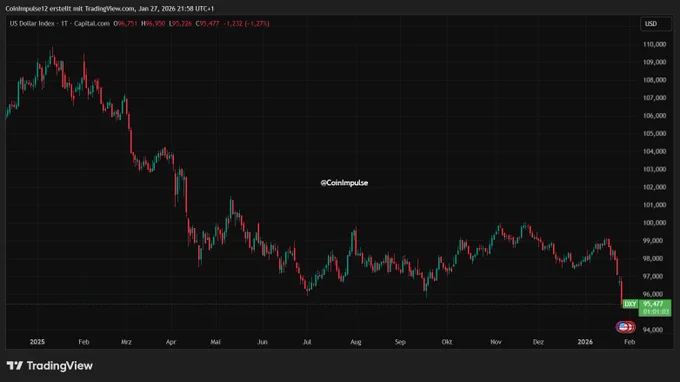Click the 99,000 price axis label
Screen dimensions: 680x382
click(653, 240)
